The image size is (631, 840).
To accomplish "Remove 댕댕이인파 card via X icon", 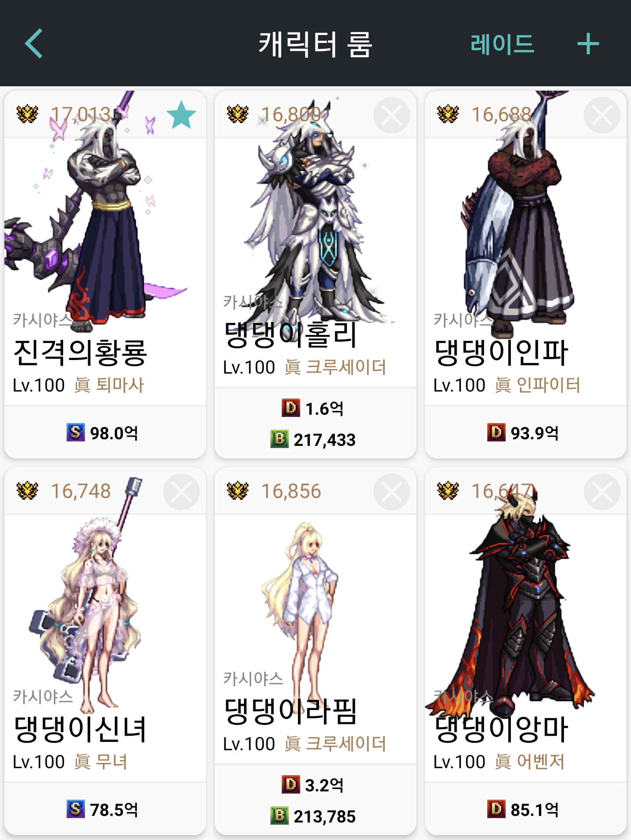I will [602, 115].
